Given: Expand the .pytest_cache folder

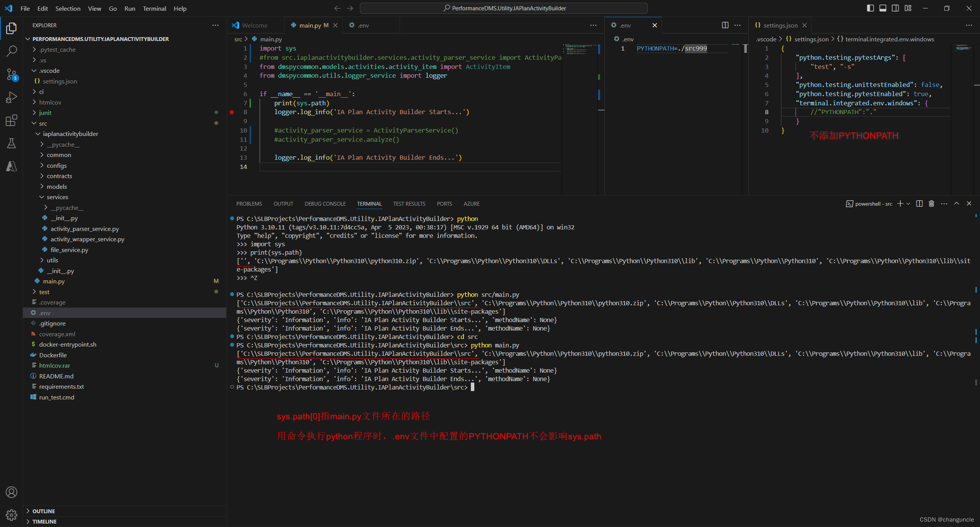Looking at the screenshot, I should [34, 49].
